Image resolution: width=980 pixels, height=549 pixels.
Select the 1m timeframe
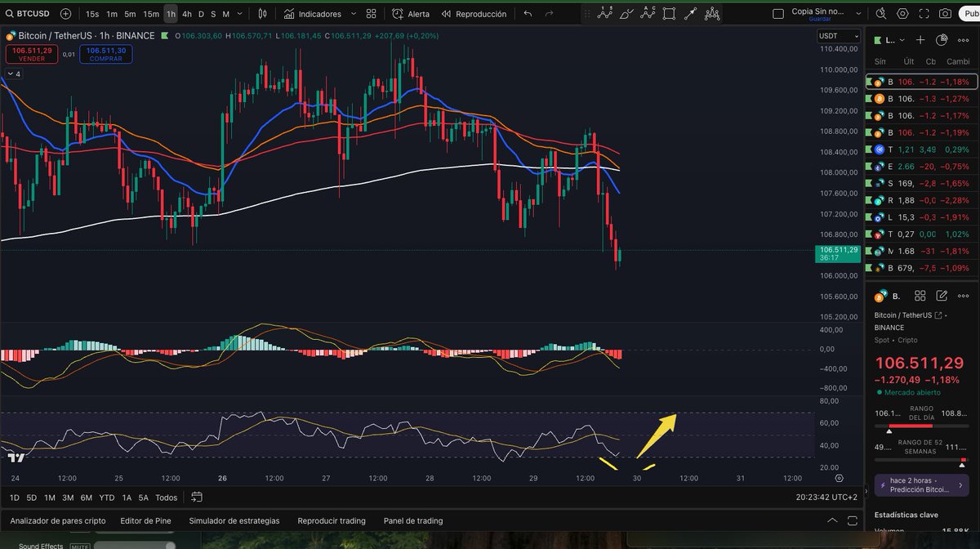pos(112,14)
